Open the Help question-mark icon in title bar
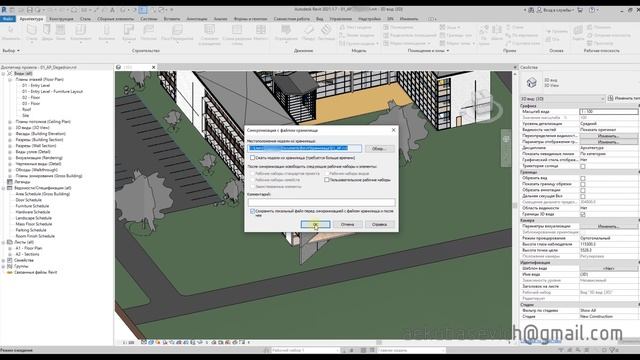Viewport: 640px width, 360px height. point(592,10)
